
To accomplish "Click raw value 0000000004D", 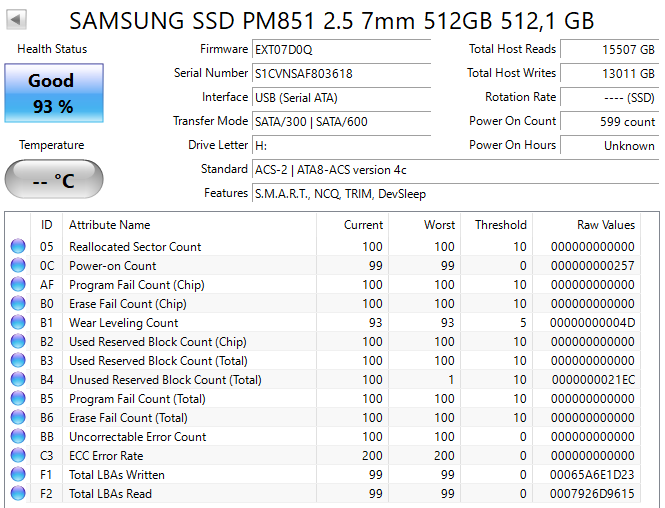I will click(592, 323).
